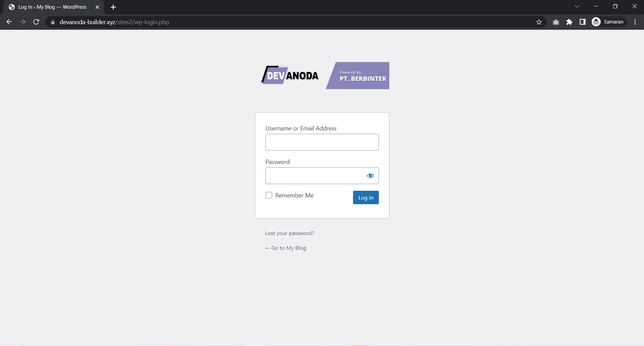
Task: Go back using the browser back arrow
Action: point(9,22)
